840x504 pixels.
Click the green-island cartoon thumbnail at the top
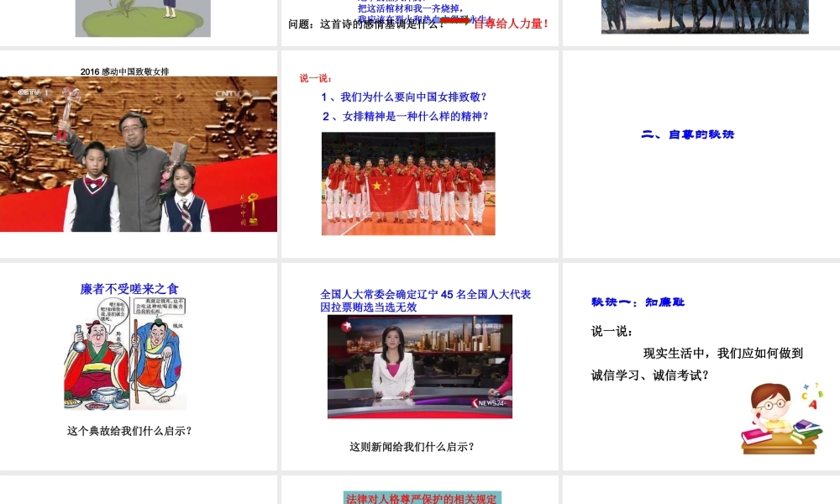coord(143,18)
